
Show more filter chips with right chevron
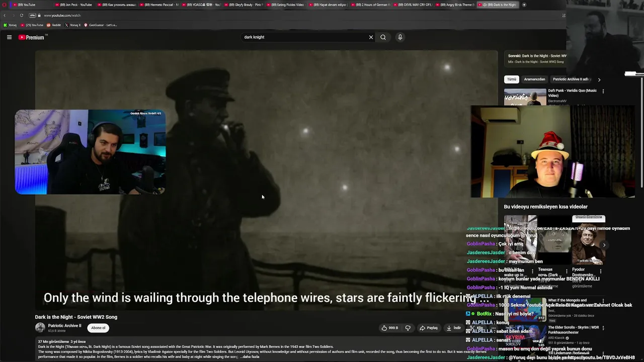599,79
